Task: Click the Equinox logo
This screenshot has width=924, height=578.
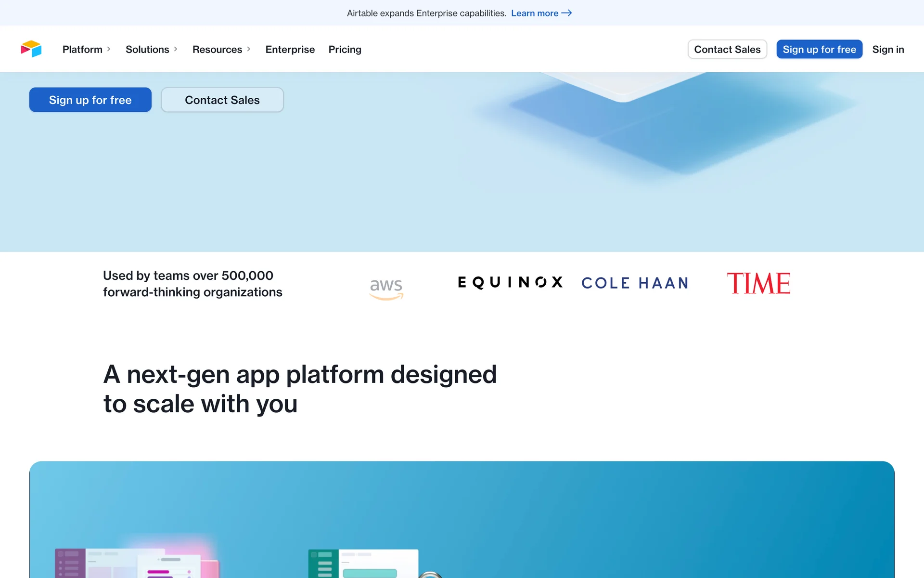Action: pyautogui.click(x=510, y=282)
